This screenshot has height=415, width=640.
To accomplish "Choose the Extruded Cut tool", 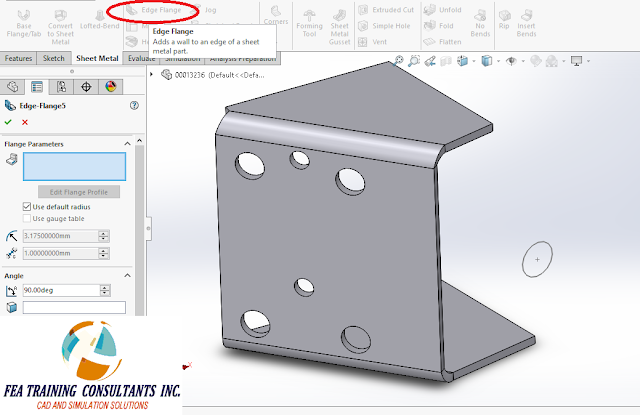I will [x=386, y=10].
